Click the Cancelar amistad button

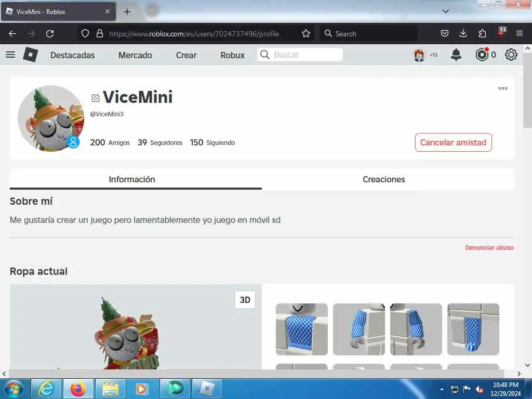[453, 142]
